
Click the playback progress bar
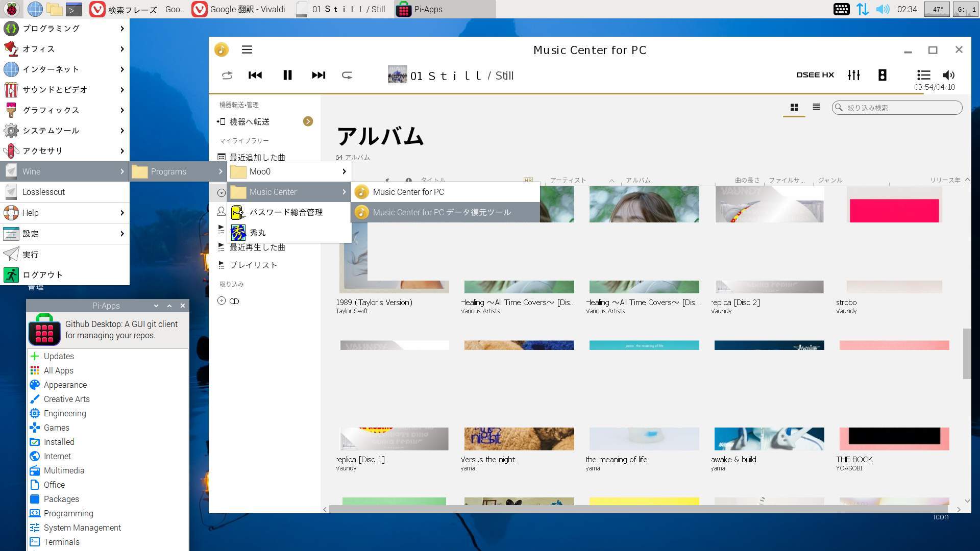561,93
